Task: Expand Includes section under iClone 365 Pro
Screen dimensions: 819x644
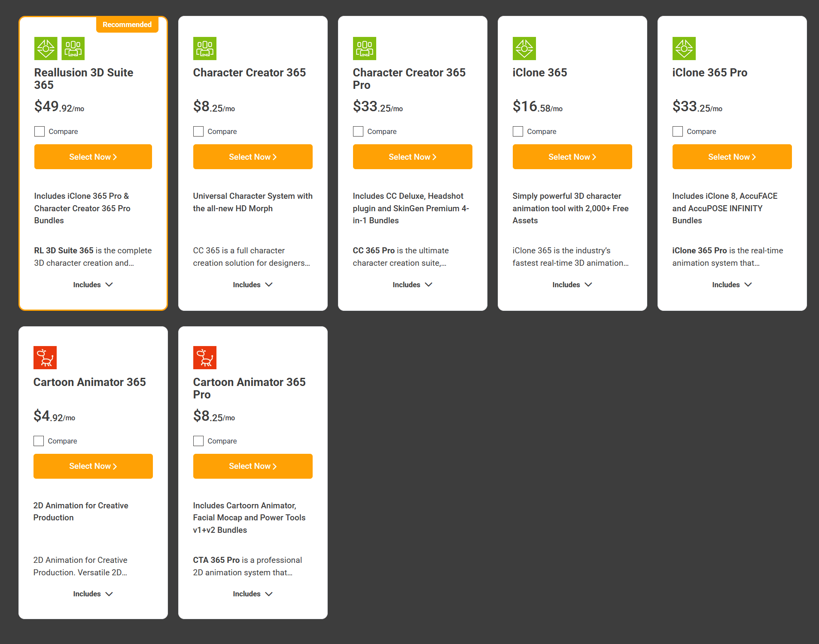Action: pyautogui.click(x=732, y=285)
